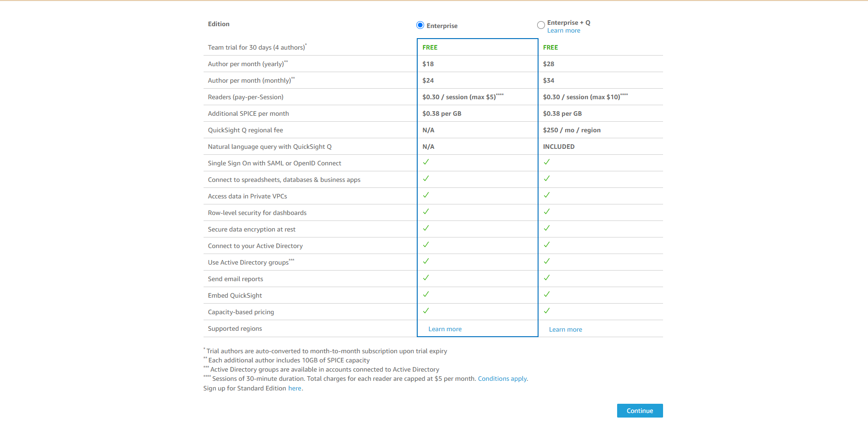Select the Enterprise + Q radio button
This screenshot has width=868, height=435.
pyautogui.click(x=541, y=25)
